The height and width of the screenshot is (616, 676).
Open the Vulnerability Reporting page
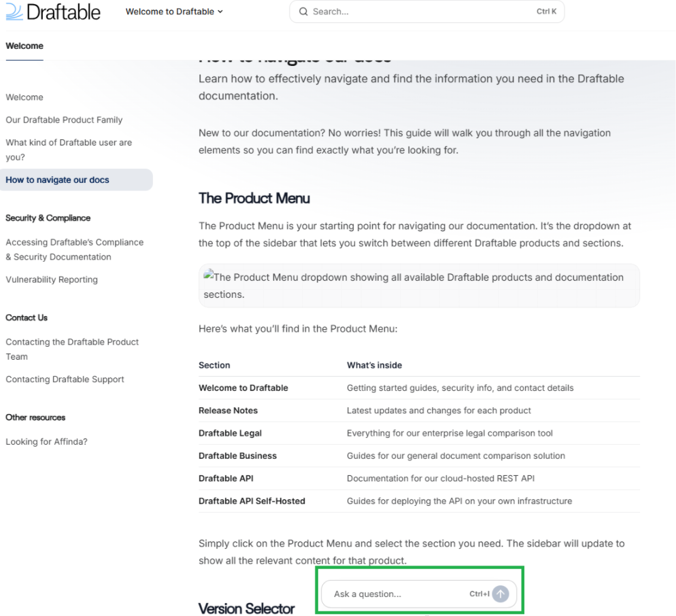point(51,279)
